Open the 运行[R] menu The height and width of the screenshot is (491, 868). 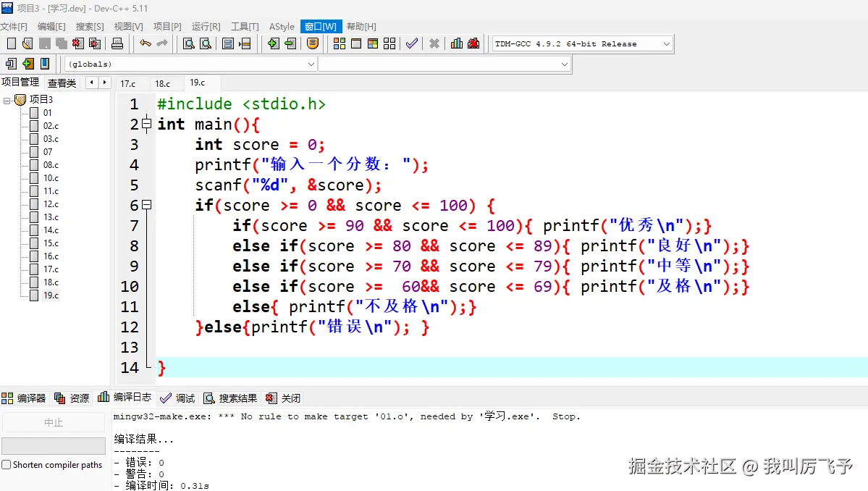[205, 26]
